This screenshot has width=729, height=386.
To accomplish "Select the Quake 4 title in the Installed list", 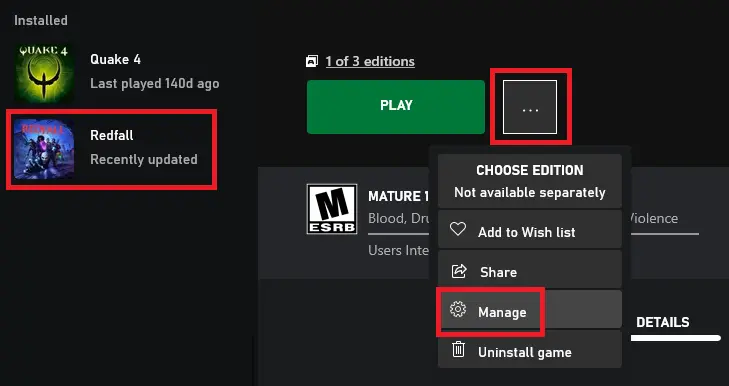I will 115,60.
